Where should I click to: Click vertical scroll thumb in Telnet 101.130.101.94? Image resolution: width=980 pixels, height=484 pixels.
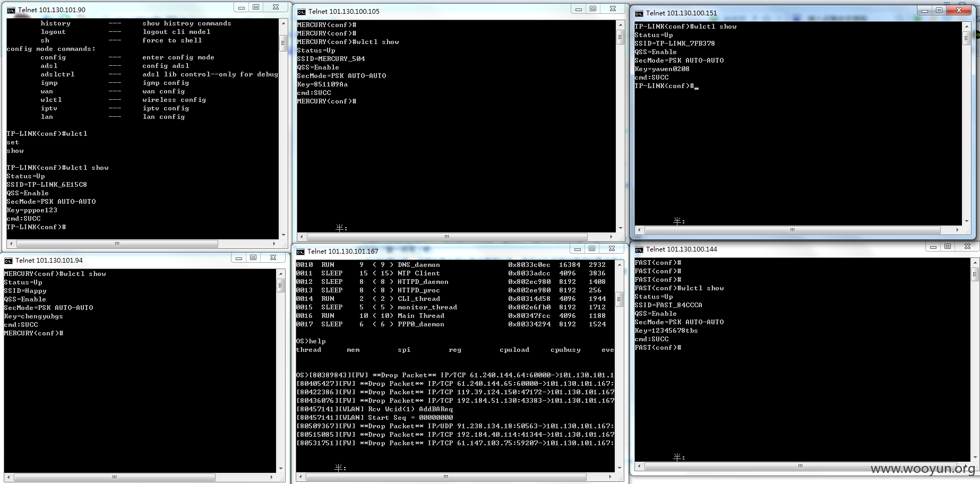[281, 286]
